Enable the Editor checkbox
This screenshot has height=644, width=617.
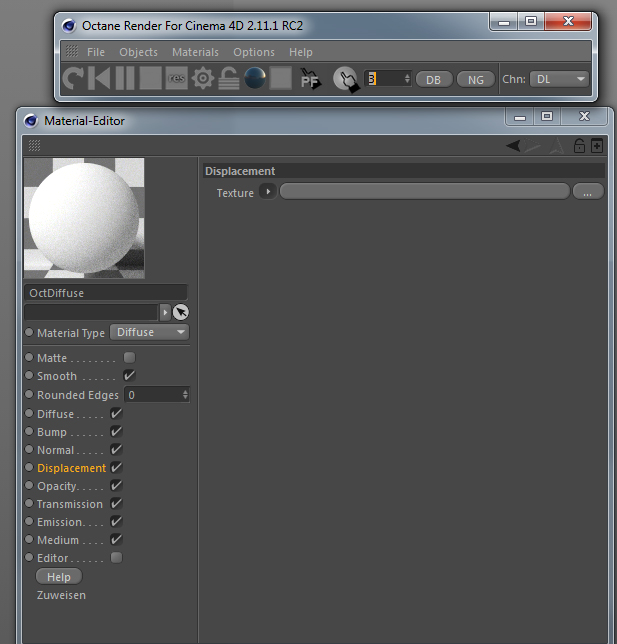point(117,558)
